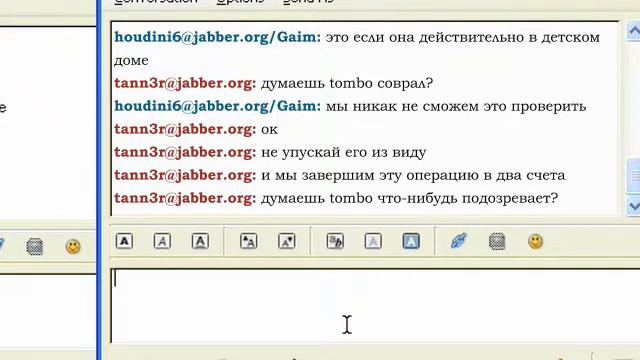Click the chat history scrollbar thumb
This screenshot has width=640, height=360.
634,176
